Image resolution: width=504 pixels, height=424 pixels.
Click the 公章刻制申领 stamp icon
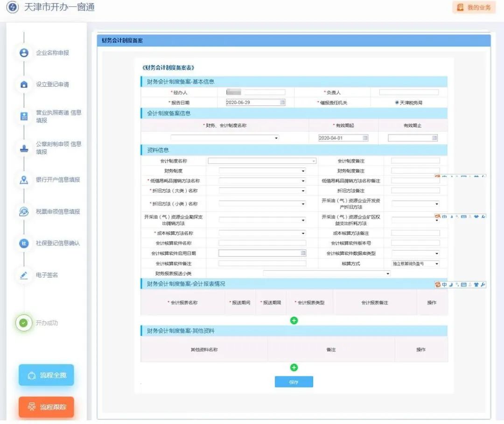click(x=24, y=148)
